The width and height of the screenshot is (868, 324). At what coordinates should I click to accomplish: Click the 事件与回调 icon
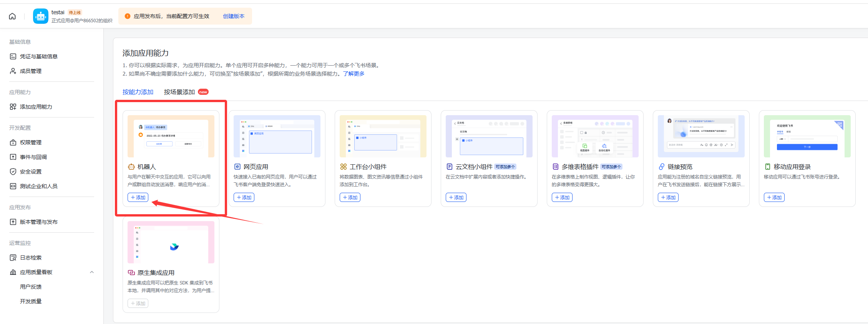click(x=13, y=157)
